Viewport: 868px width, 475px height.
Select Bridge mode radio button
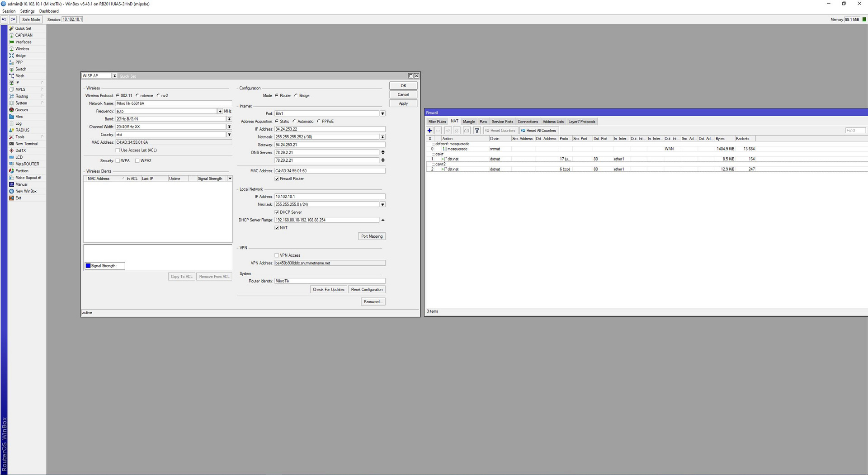tap(296, 96)
